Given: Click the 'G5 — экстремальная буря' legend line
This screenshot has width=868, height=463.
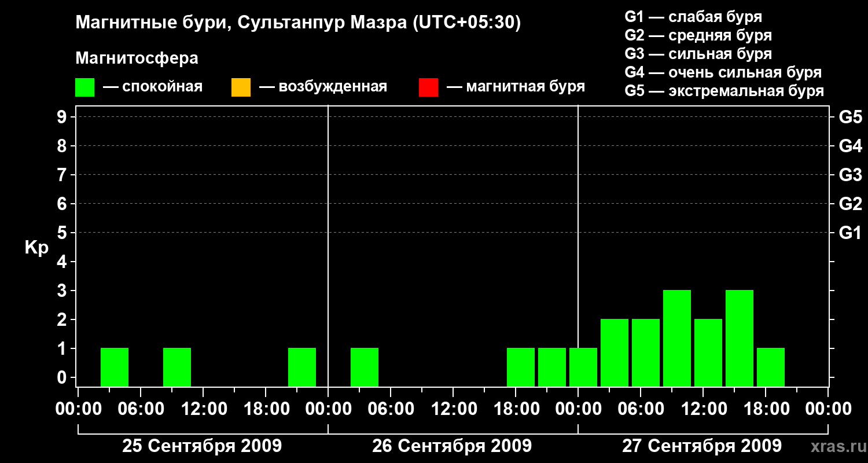Looking at the screenshot, I should [724, 91].
